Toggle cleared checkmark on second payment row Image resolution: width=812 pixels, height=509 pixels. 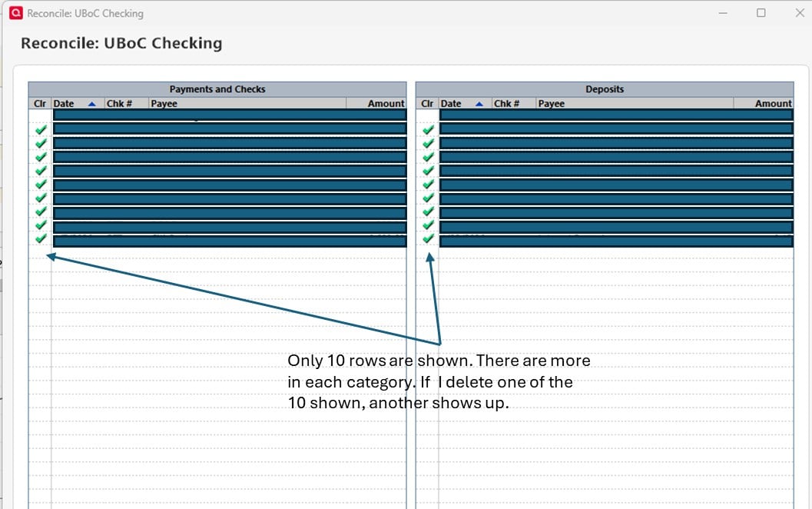tap(41, 130)
